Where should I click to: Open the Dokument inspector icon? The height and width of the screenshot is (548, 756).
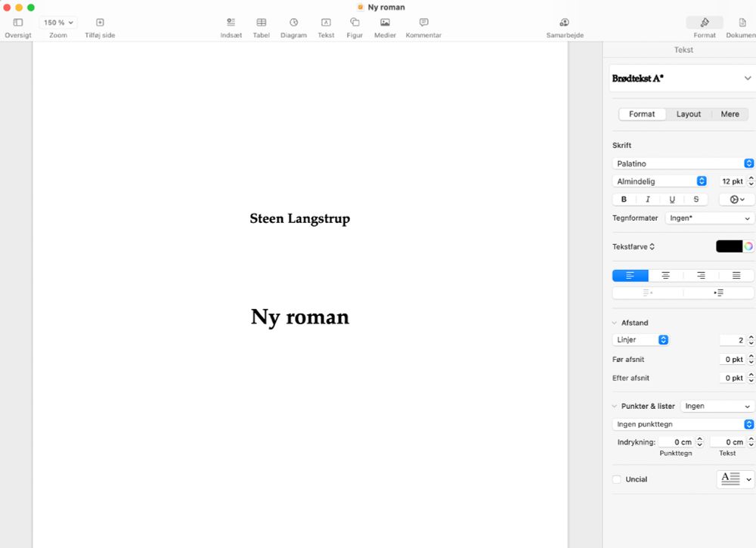point(742,23)
